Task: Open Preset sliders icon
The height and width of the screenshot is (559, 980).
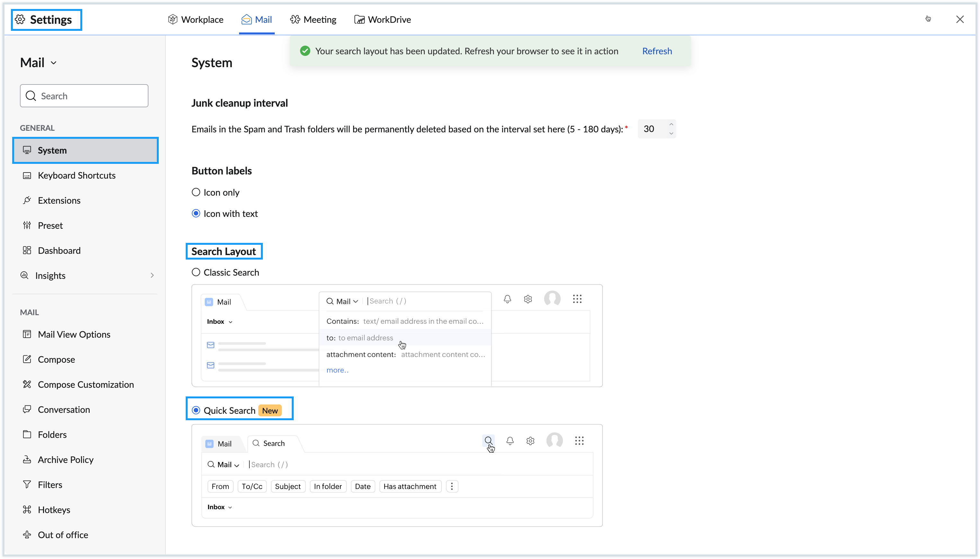Action: (27, 225)
